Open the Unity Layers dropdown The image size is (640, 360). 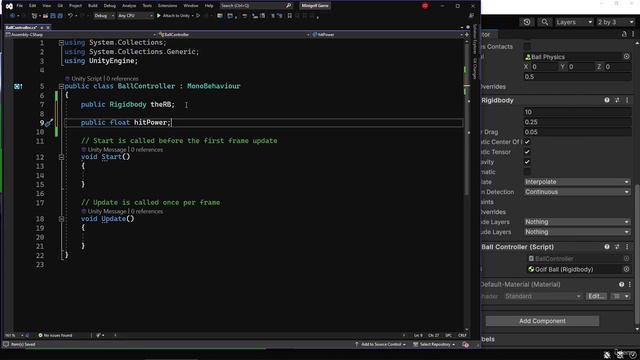[574, 22]
